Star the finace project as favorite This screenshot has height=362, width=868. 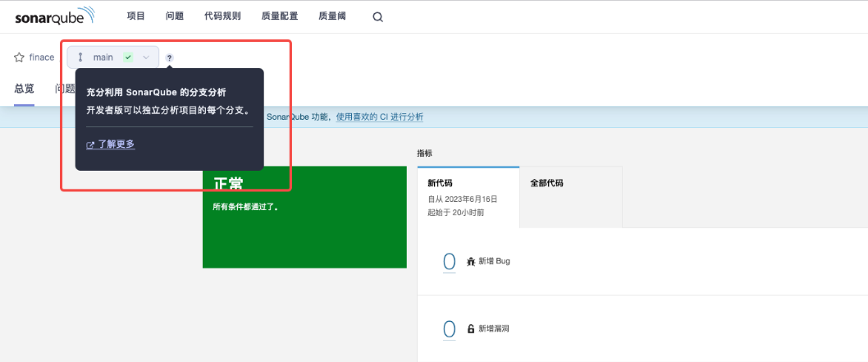coord(19,57)
